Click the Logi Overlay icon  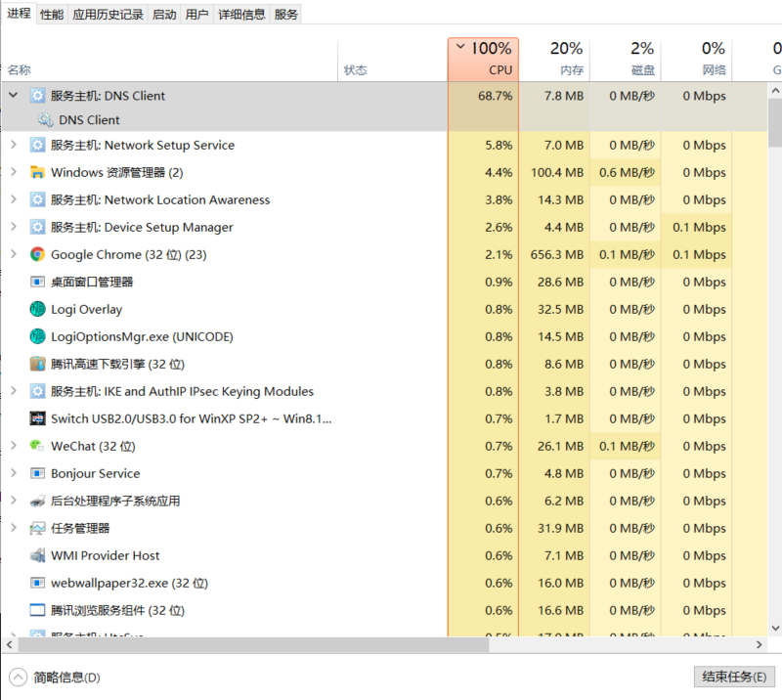click(x=37, y=309)
